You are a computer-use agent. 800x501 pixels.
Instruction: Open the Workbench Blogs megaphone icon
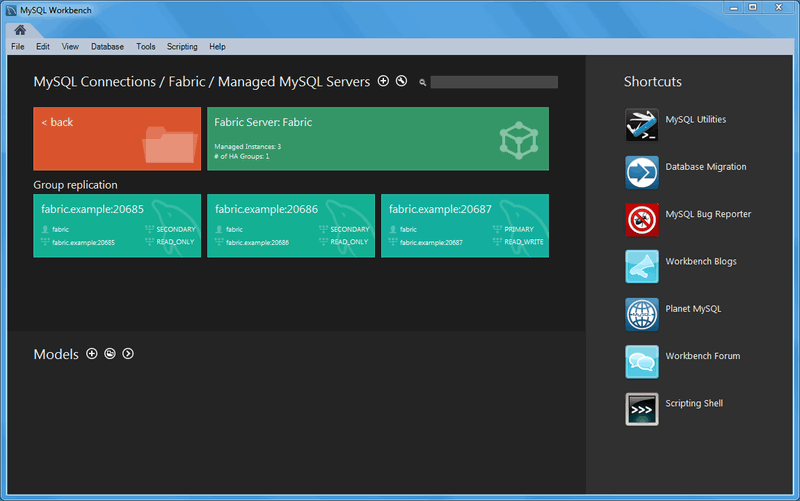642,266
